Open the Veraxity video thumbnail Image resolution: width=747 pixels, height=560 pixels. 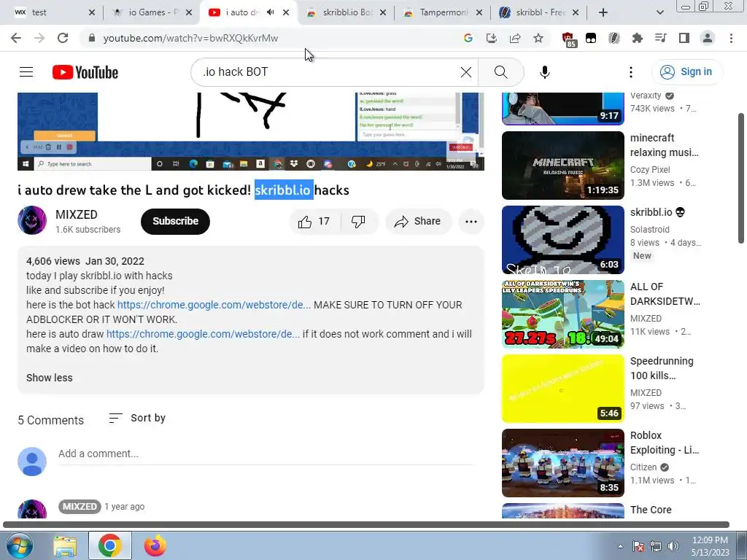click(562, 109)
